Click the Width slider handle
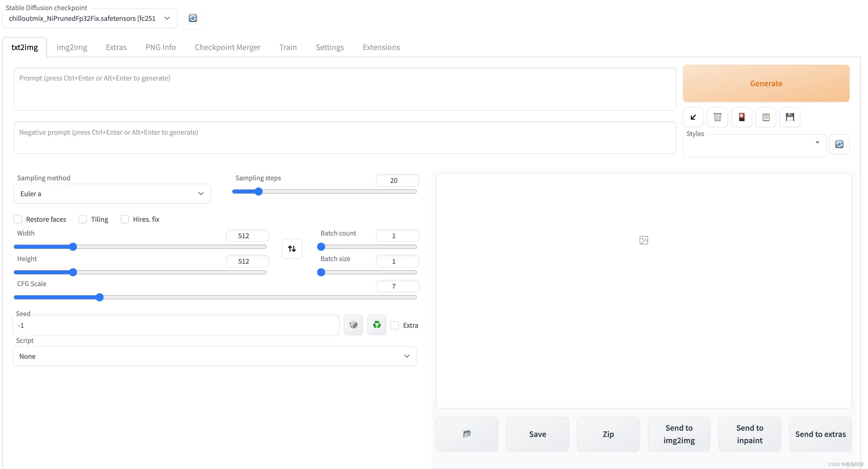 (x=73, y=247)
